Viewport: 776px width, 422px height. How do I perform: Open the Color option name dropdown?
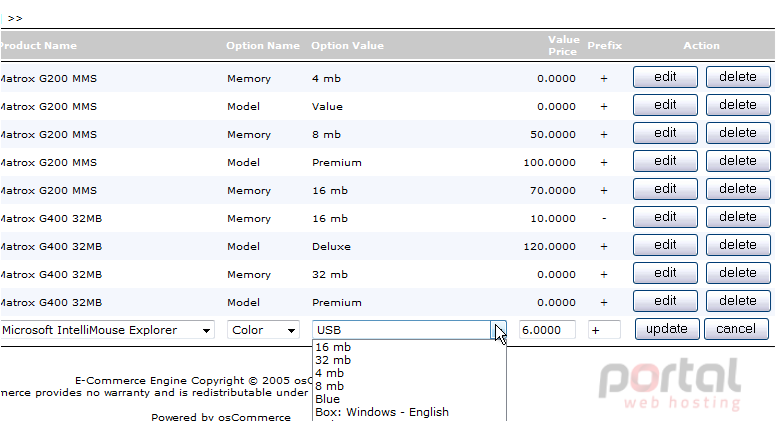[x=263, y=330]
